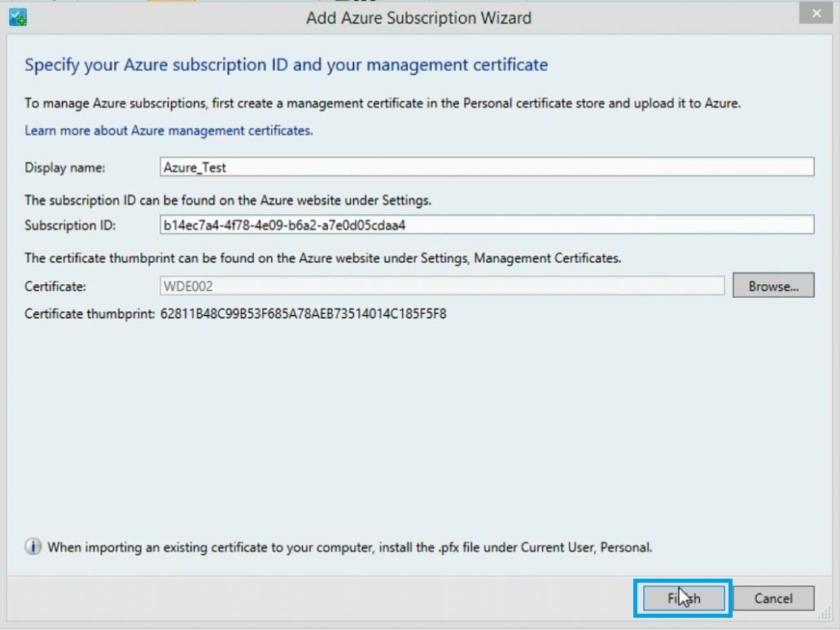Click the Cancel button
This screenshot has width=840, height=630.
pos(773,598)
